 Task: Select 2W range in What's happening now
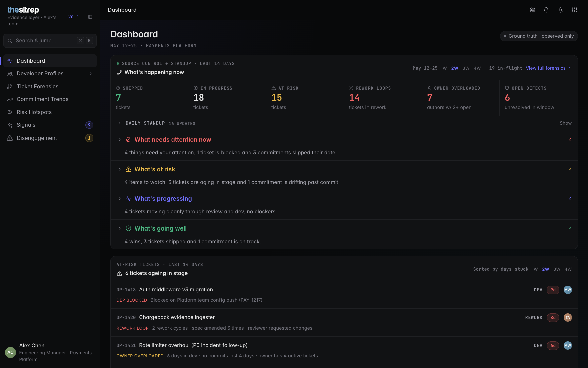[455, 68]
